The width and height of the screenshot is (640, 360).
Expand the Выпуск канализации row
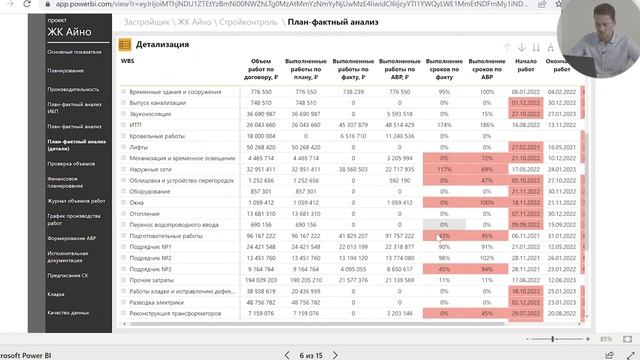pos(123,103)
